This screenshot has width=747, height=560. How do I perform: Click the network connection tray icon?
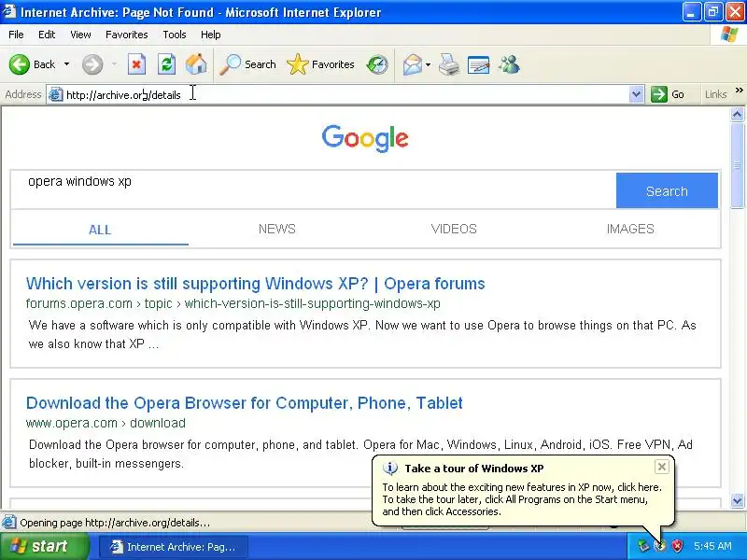coord(644,546)
